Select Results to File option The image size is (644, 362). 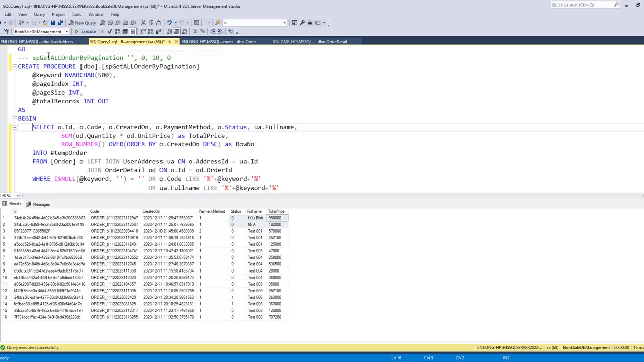[184, 31]
